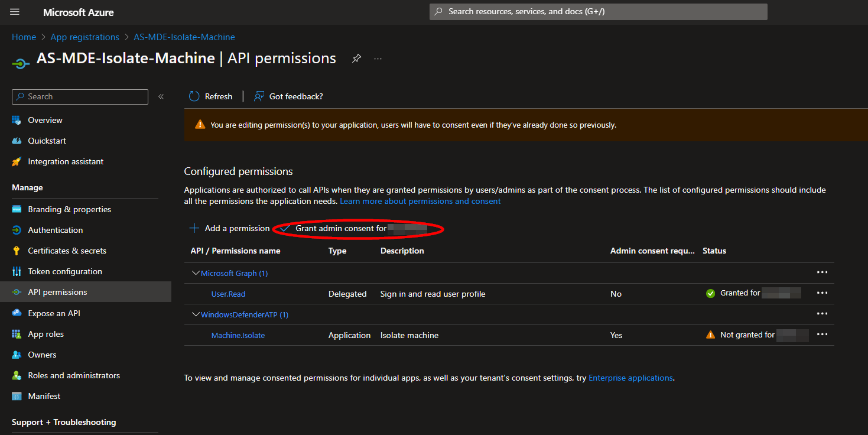868x435 pixels.
Task: Click AS-MDE-Isolate-Machine breadcrumb link
Action: 184,37
